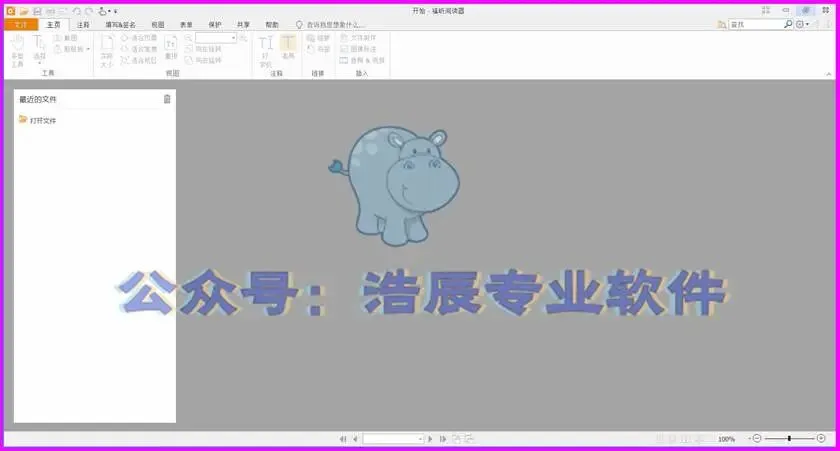Image resolution: width=840 pixels, height=451 pixels.
Task: Click the Link tool (链接)
Action: pos(318,38)
